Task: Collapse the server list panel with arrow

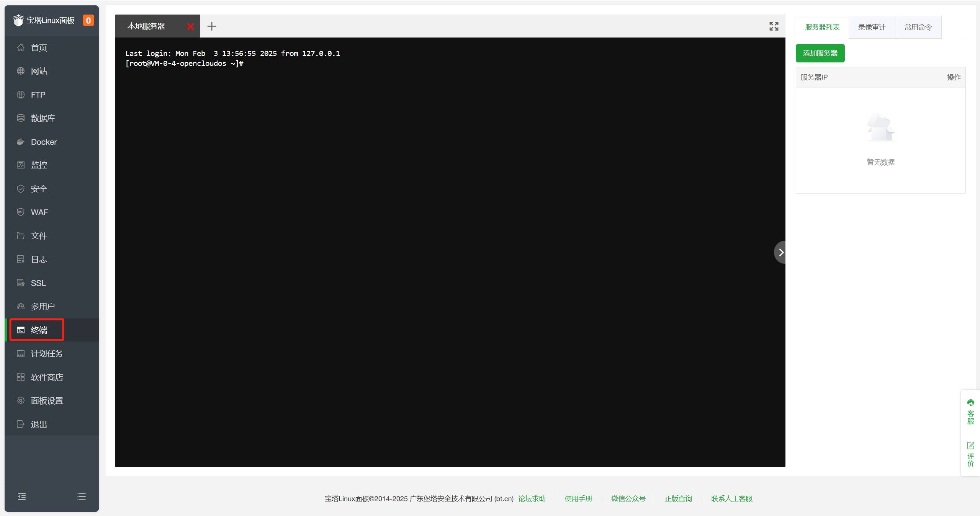Action: (x=780, y=252)
